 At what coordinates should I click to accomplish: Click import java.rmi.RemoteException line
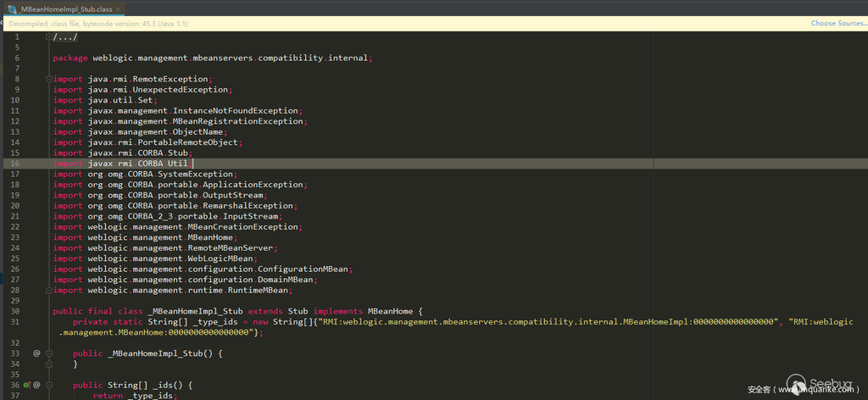[x=133, y=79]
